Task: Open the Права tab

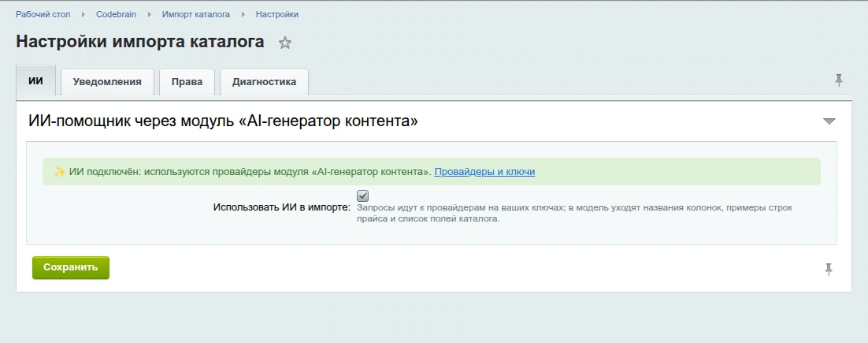Action: [187, 82]
